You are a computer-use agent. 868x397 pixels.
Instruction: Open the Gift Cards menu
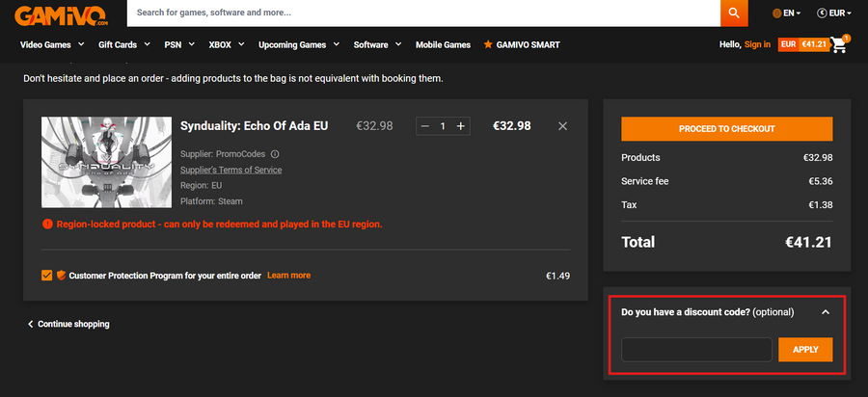(124, 44)
